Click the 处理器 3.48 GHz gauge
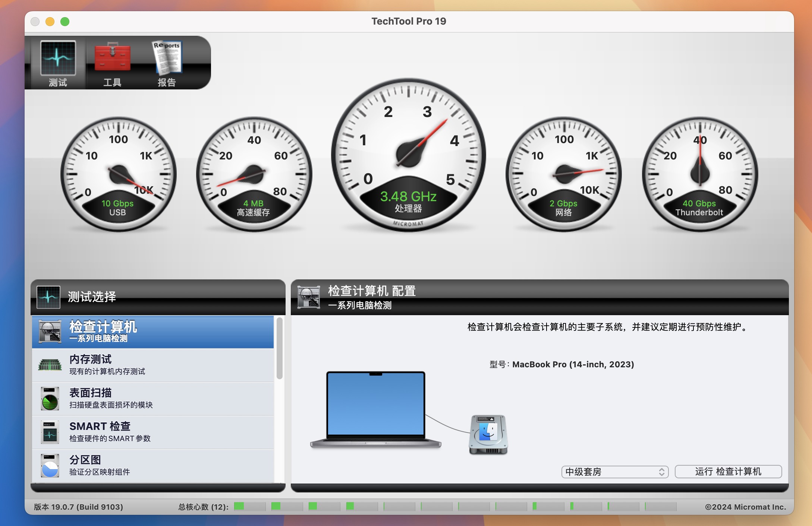Screen dimensions: 812x526 point(408,155)
